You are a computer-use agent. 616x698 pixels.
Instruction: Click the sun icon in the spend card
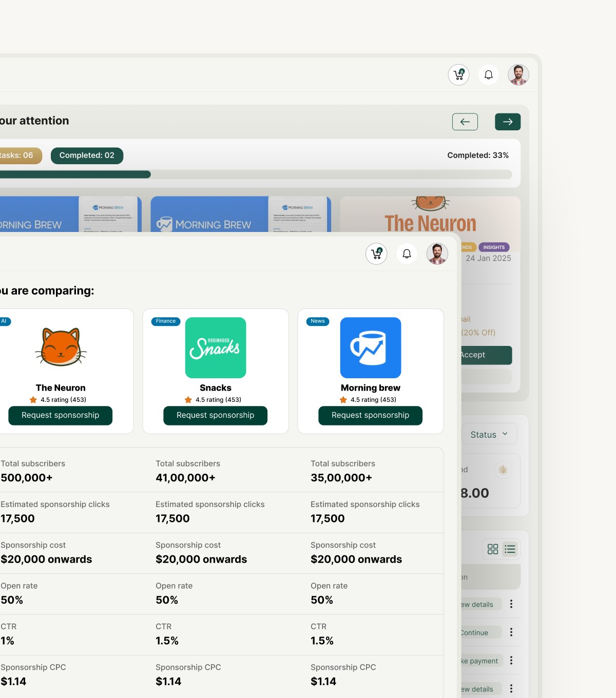click(503, 470)
